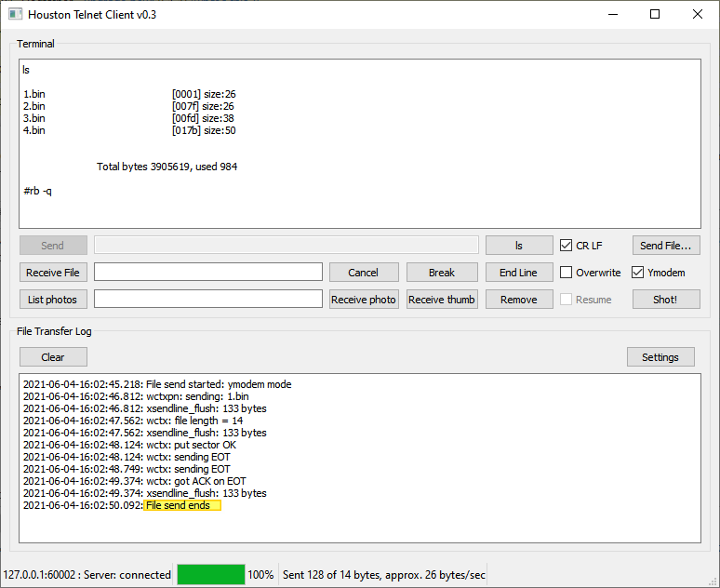Image resolution: width=720 pixels, height=588 pixels.
Task: Toggle the Overwrite checkbox
Action: click(x=567, y=273)
